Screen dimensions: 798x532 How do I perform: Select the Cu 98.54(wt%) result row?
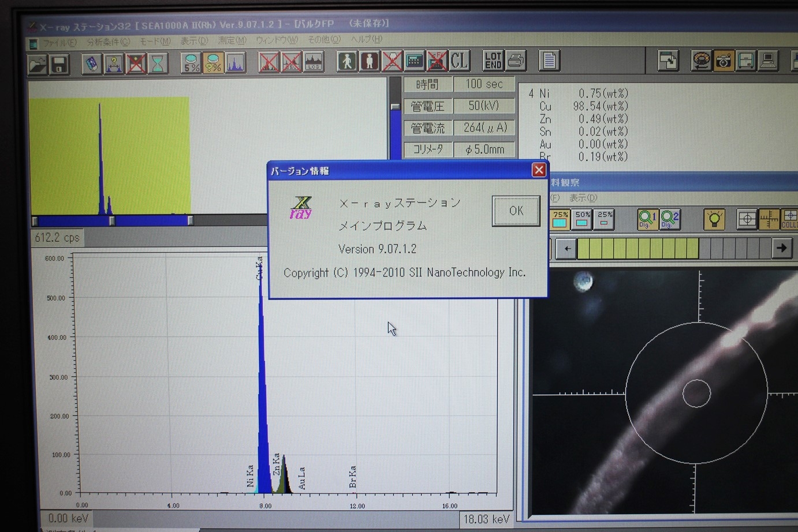(x=583, y=106)
